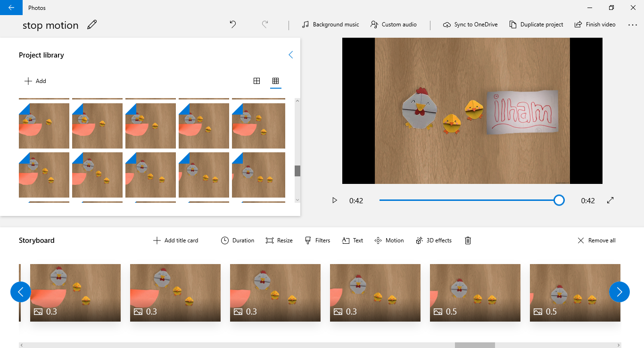Switch library to small thumbnails view

coord(276,81)
